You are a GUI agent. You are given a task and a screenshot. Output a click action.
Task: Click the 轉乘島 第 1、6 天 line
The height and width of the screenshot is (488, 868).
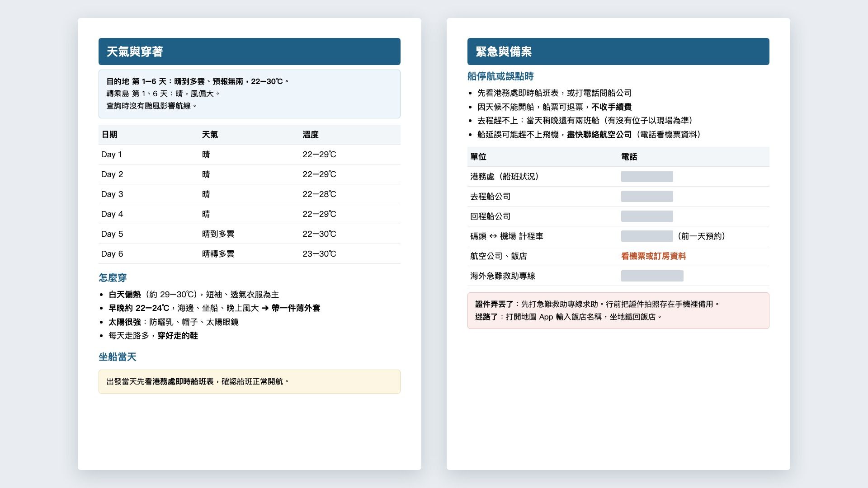pos(163,94)
